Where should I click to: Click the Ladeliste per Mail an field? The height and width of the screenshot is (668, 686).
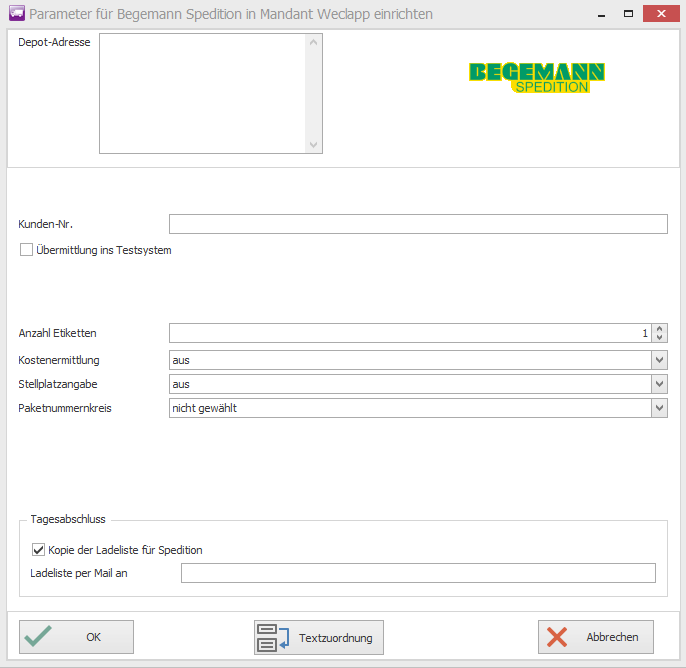pos(418,573)
